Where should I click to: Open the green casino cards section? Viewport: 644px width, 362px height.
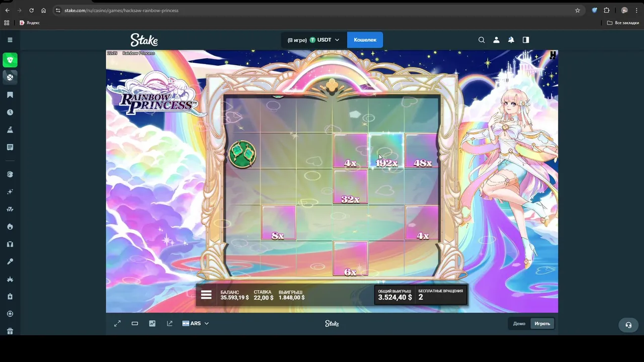10,60
